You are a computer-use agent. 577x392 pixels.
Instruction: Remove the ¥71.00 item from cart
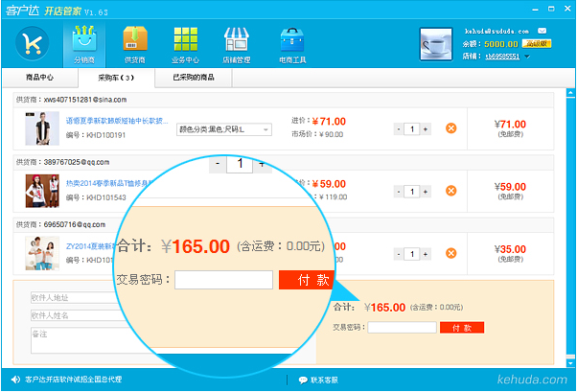[x=451, y=128]
